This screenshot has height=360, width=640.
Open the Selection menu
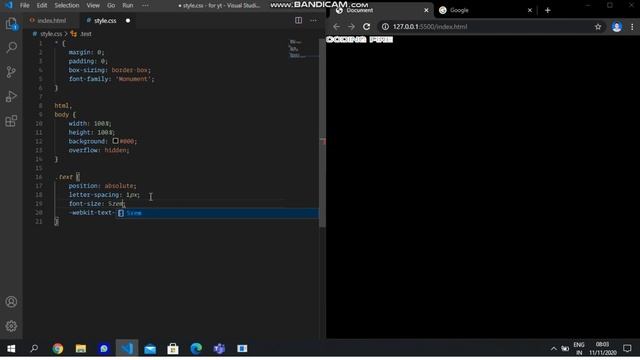(x=67, y=5)
